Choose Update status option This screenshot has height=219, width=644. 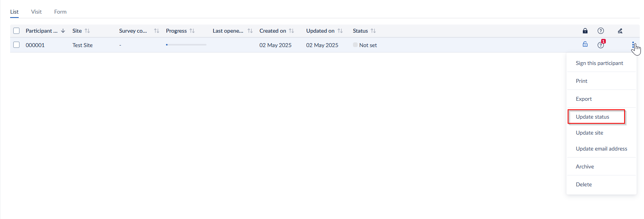point(592,117)
